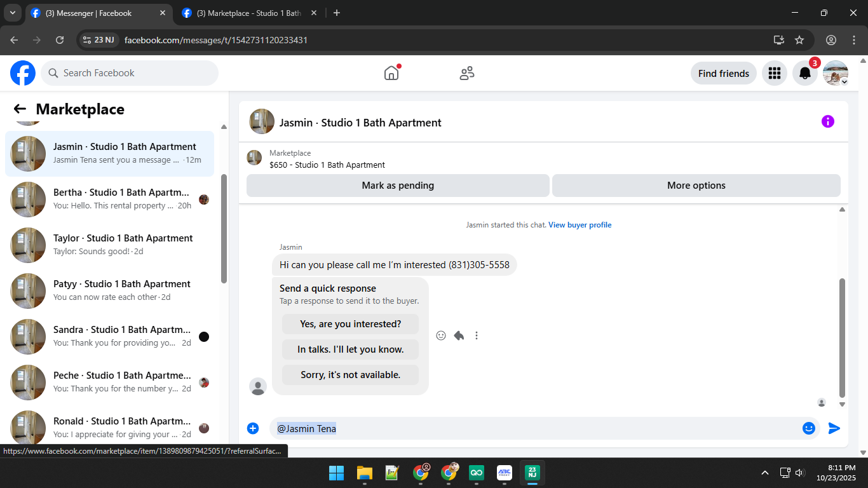868x488 pixels.
Task: Open File Explorer from taskbar
Action: pyautogui.click(x=364, y=473)
